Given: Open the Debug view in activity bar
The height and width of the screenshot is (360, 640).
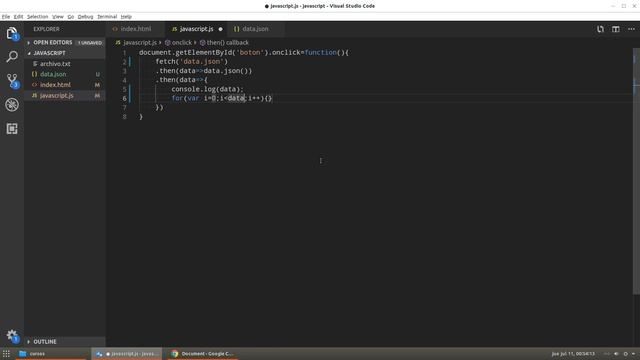Looking at the screenshot, I should click(12, 104).
